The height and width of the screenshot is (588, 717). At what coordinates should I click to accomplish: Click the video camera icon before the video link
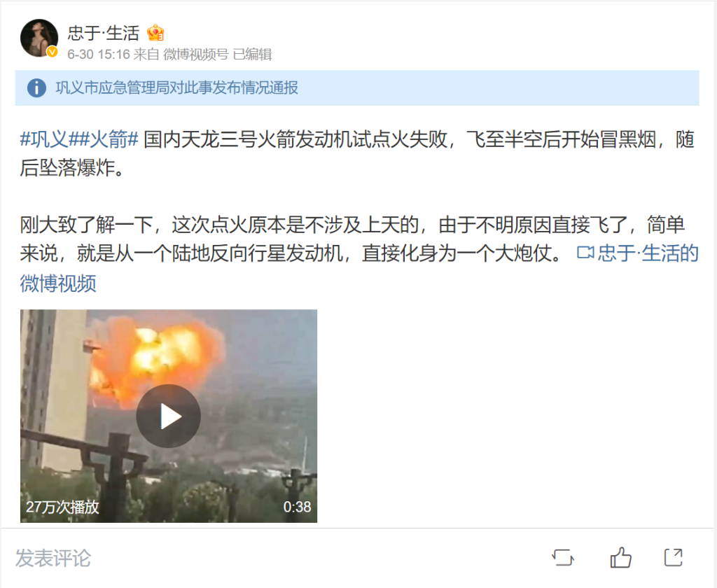[x=585, y=253]
